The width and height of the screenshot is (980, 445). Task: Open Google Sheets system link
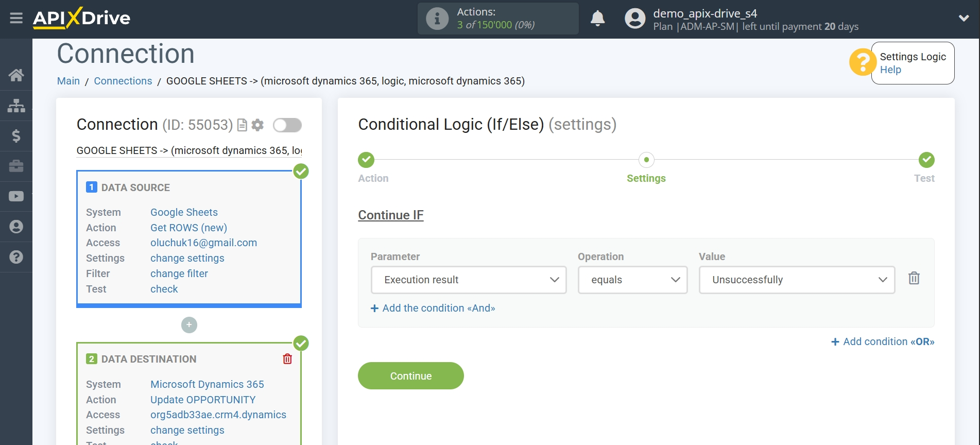tap(184, 212)
